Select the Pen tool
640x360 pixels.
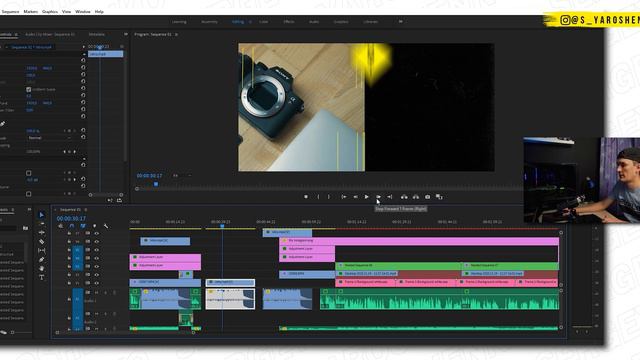[41, 259]
